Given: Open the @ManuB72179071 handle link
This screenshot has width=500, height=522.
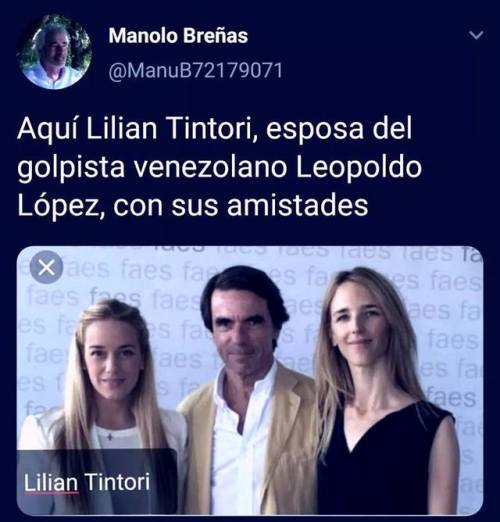Looking at the screenshot, I should 195,71.
